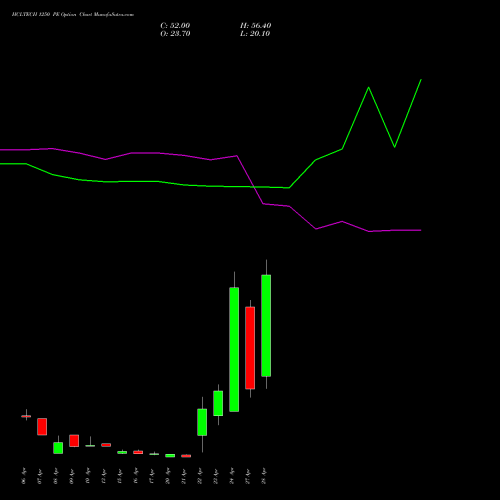Click the HCLTECH 1250 PE chart title

tap(73, 15)
